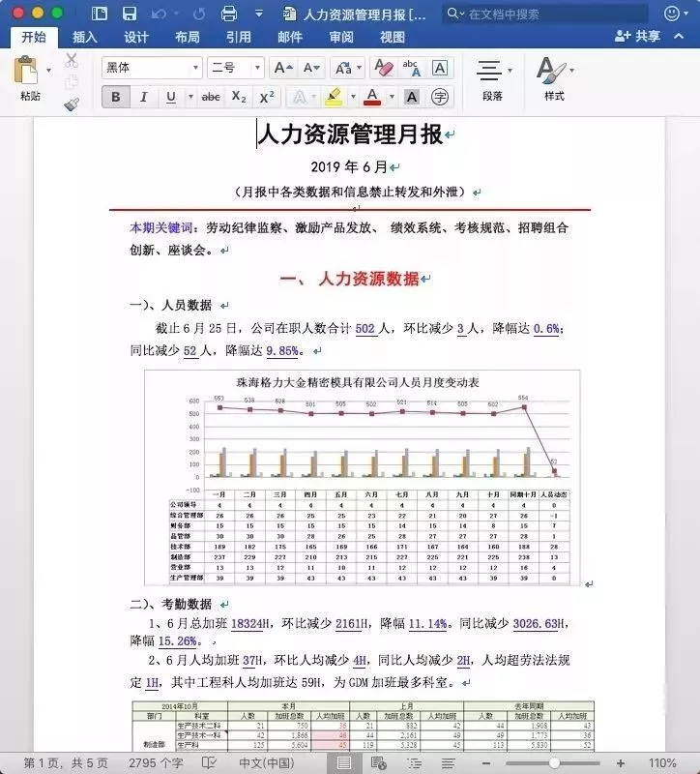Open the 样式 styles gallery
The height and width of the screenshot is (774, 700).
[554, 80]
